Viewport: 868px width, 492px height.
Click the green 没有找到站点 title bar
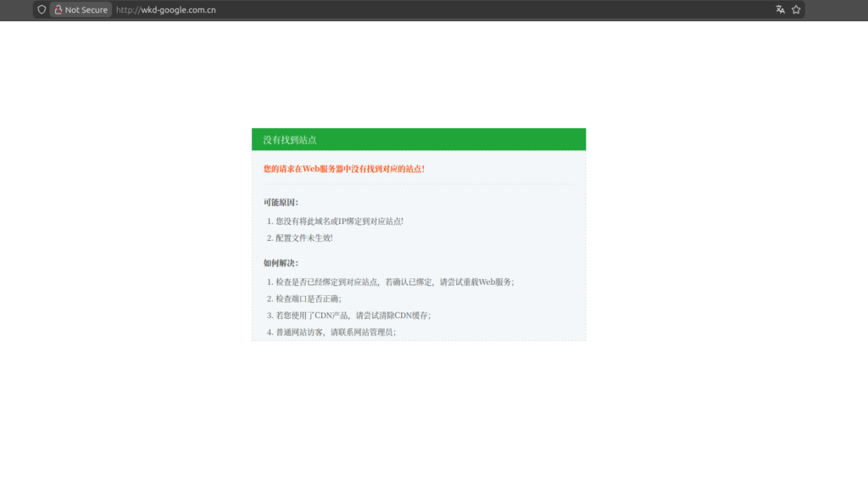click(418, 138)
